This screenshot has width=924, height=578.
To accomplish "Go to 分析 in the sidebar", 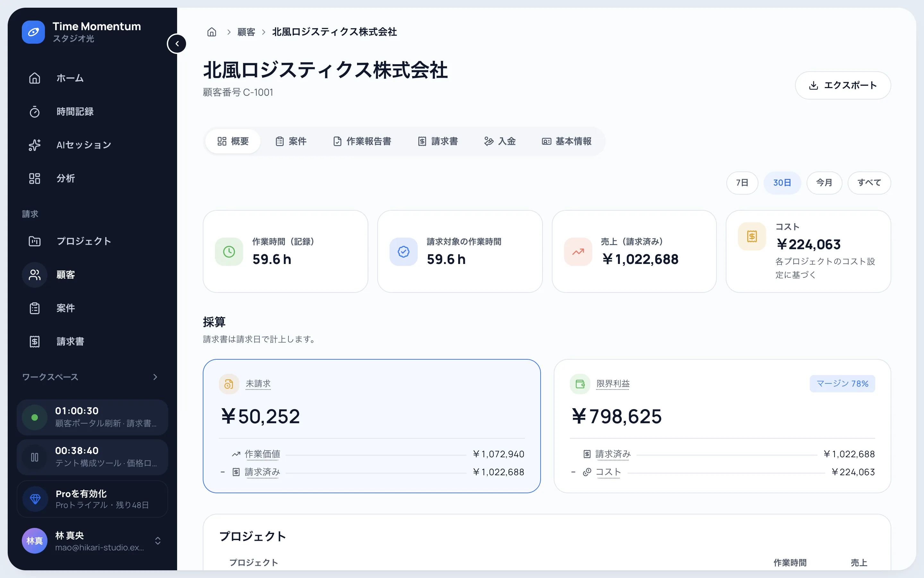I will pyautogui.click(x=92, y=179).
